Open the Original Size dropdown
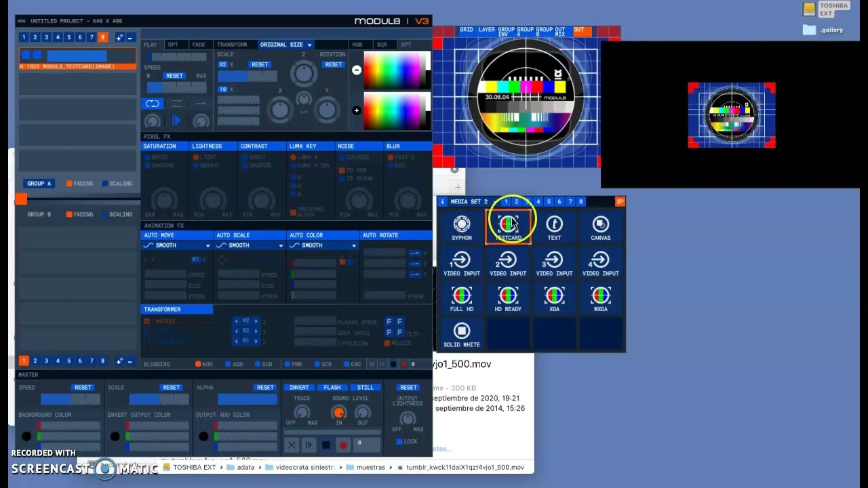 285,45
